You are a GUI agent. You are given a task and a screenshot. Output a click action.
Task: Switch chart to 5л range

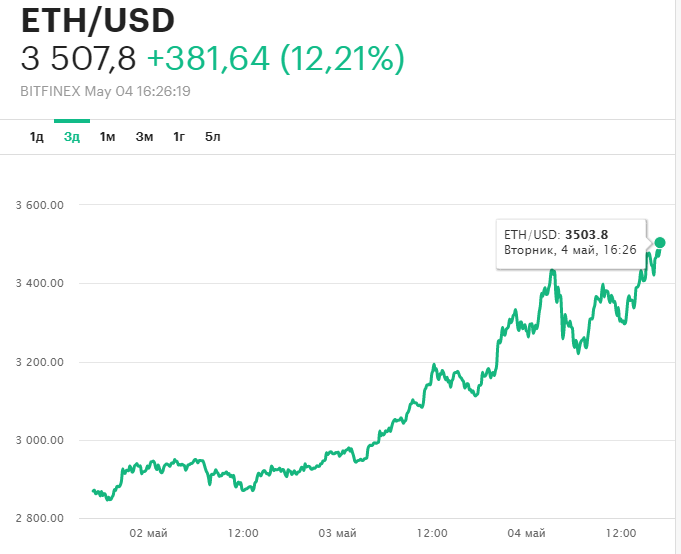pyautogui.click(x=212, y=137)
